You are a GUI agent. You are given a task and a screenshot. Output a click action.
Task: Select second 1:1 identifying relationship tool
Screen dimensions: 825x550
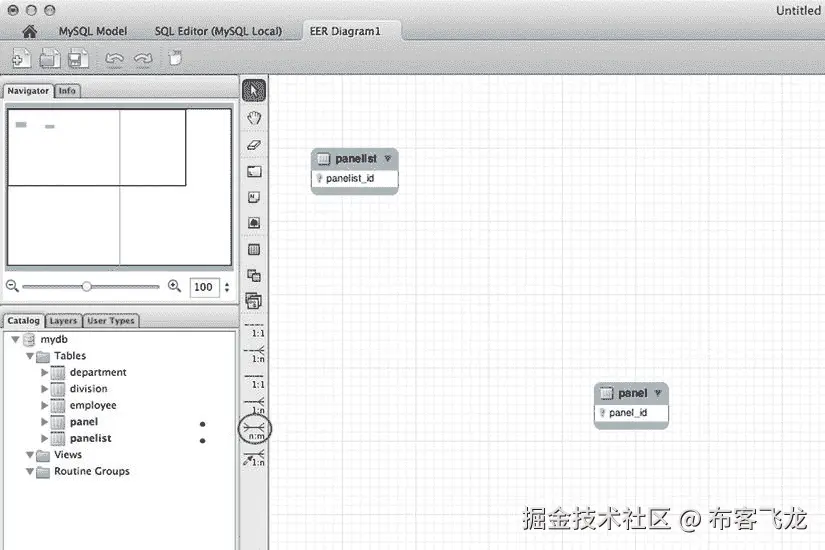coord(255,382)
